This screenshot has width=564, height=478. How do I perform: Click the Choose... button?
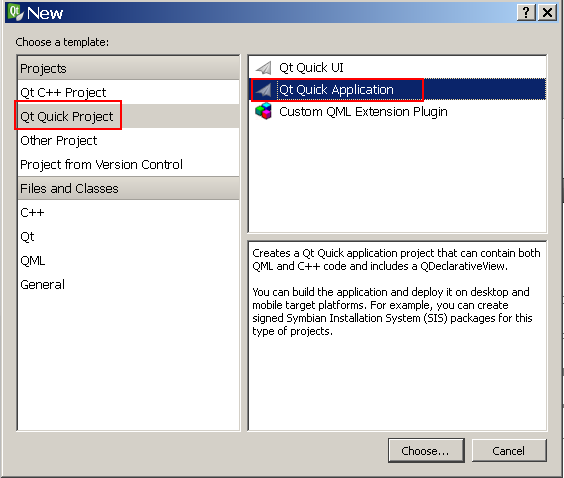pos(426,450)
